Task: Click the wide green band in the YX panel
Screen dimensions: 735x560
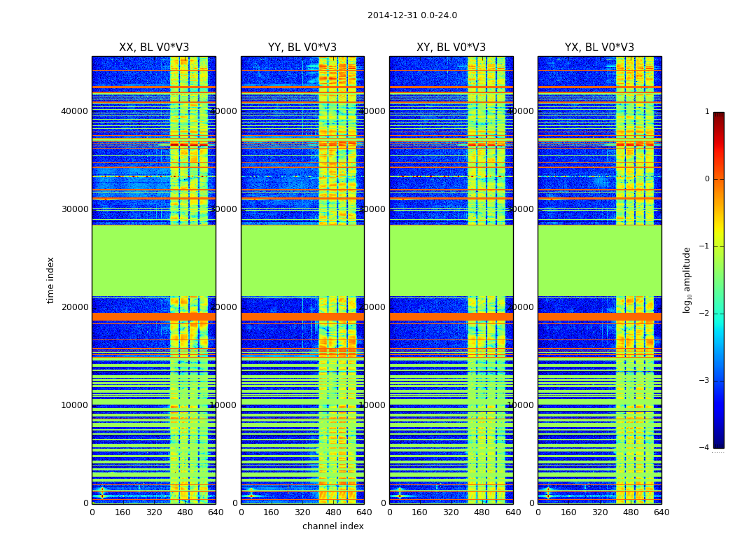Action: click(x=599, y=260)
